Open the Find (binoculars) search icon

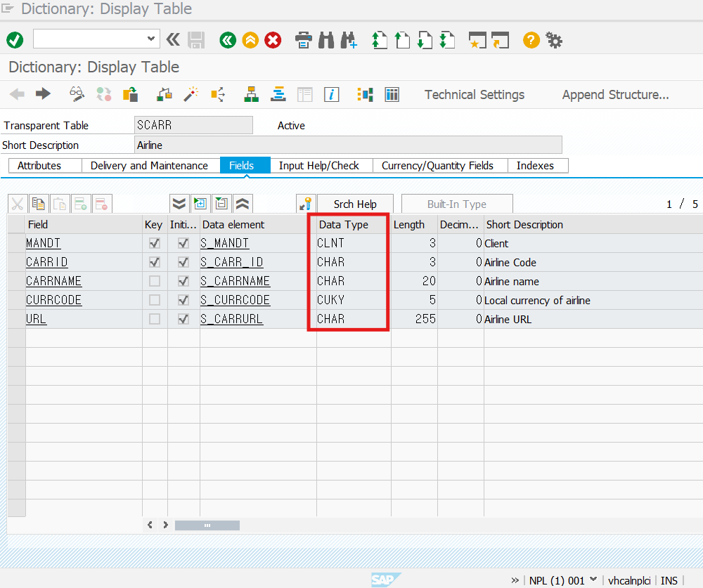pyautogui.click(x=326, y=40)
